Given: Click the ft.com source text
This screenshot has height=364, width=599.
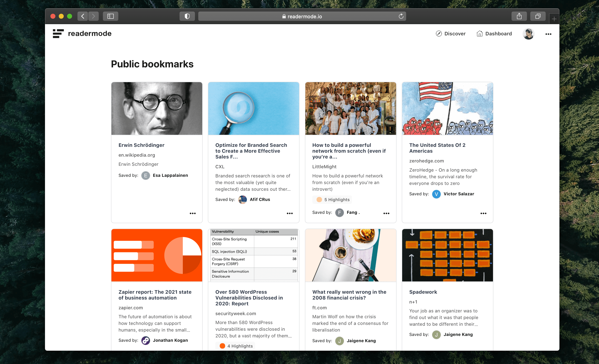Looking at the screenshot, I should click(x=319, y=308).
